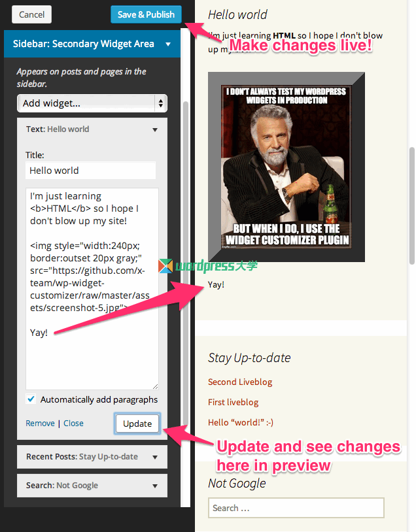Click the Not Google heading in preview
The width and height of the screenshot is (416, 532).
click(x=237, y=483)
